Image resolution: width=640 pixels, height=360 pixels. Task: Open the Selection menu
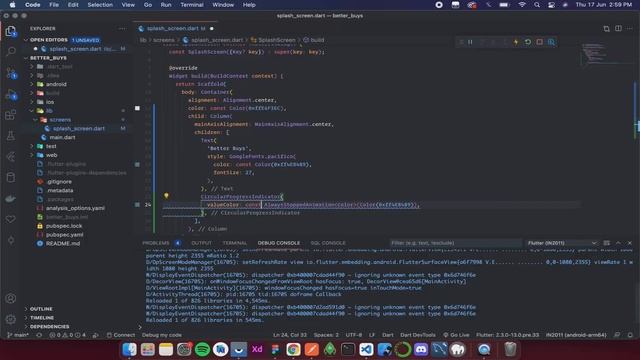tap(100, 5)
